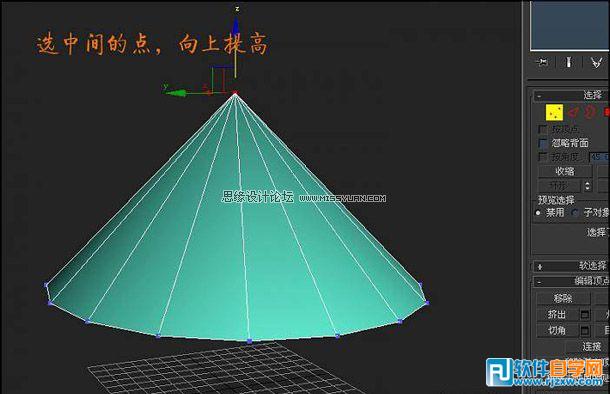The width and height of the screenshot is (610, 394).
Task: Click the spinner arrows beside 环形
Action: [x=587, y=186]
